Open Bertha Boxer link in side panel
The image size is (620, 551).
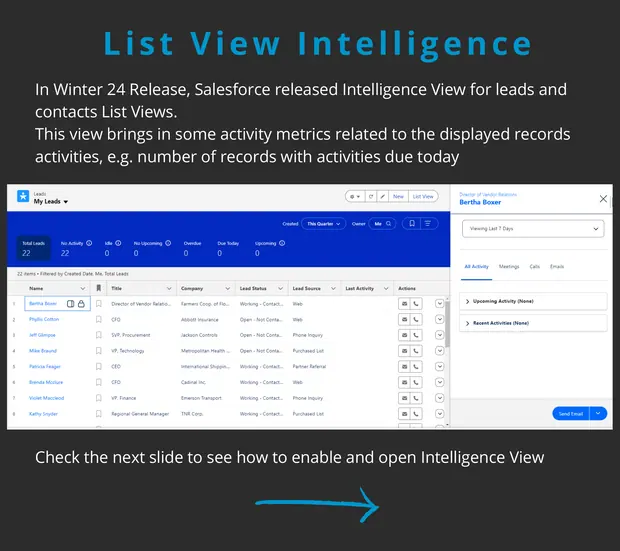click(480, 202)
